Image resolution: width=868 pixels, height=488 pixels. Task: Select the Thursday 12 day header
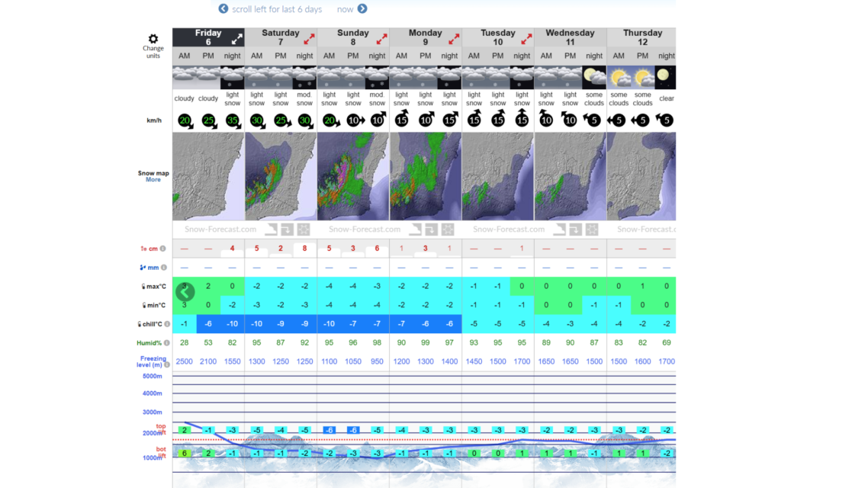(x=642, y=37)
